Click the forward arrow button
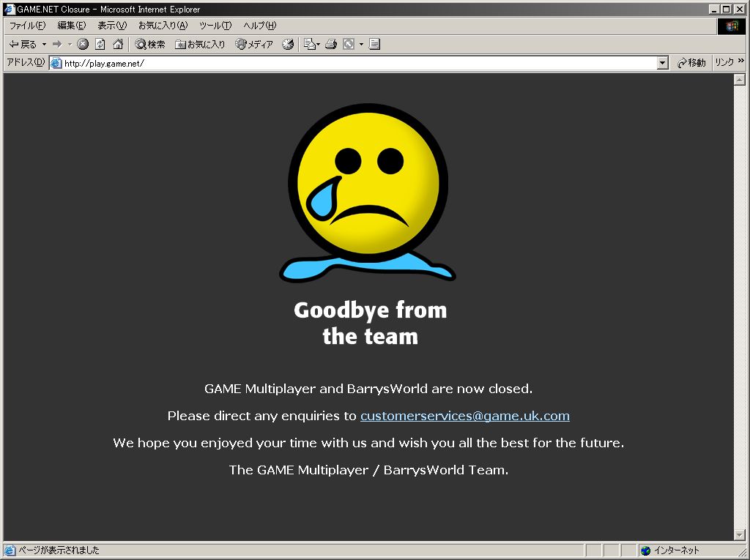Screen dimensions: 750x560 pos(57,45)
